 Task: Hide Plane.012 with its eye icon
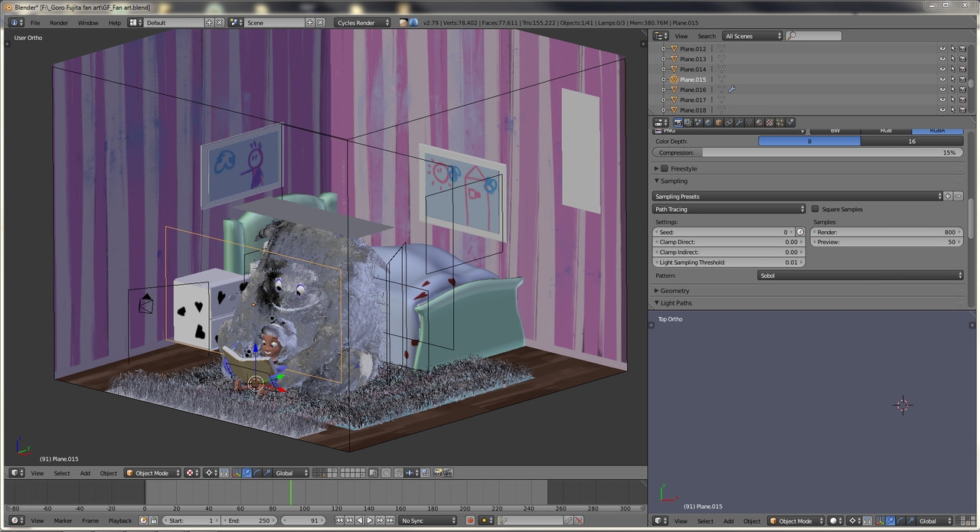[x=942, y=49]
